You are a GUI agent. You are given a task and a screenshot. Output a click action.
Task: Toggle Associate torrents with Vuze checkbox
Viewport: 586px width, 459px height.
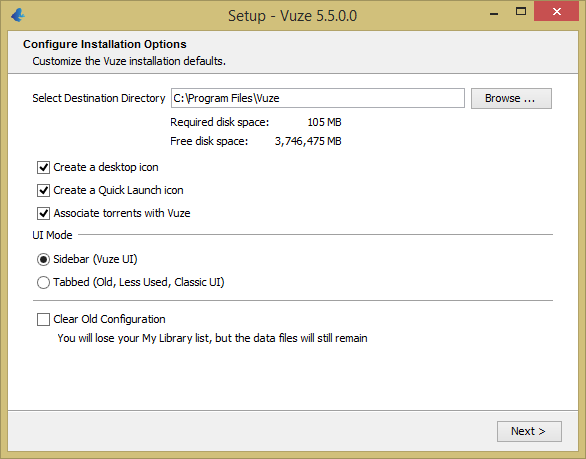43,213
